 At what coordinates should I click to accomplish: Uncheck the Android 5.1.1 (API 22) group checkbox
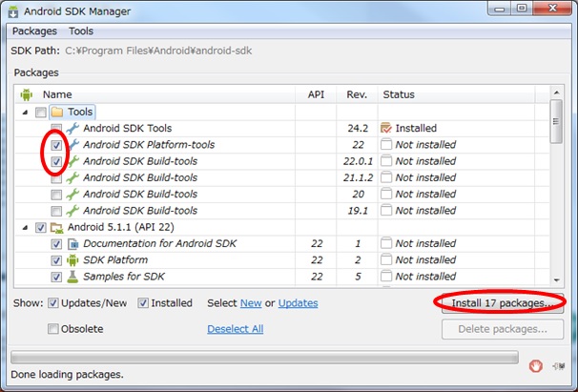click(41, 228)
